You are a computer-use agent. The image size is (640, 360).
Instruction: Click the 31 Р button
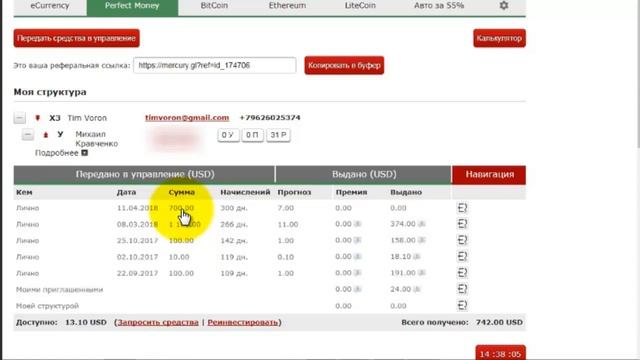click(x=278, y=135)
